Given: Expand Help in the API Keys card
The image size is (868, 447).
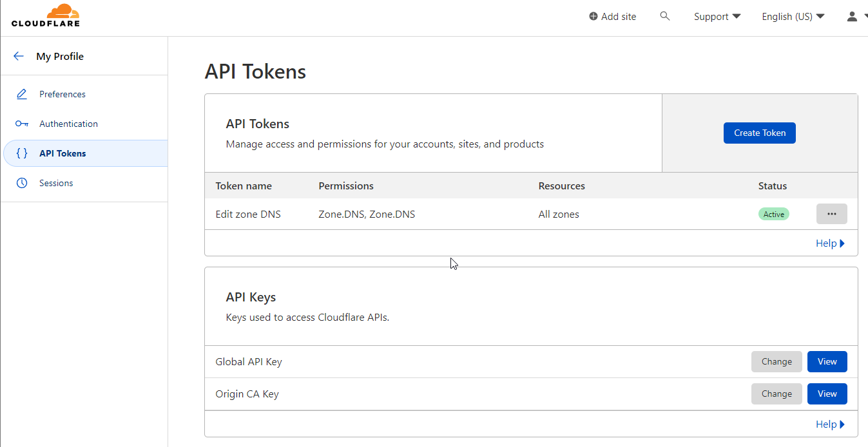Looking at the screenshot, I should click(830, 424).
